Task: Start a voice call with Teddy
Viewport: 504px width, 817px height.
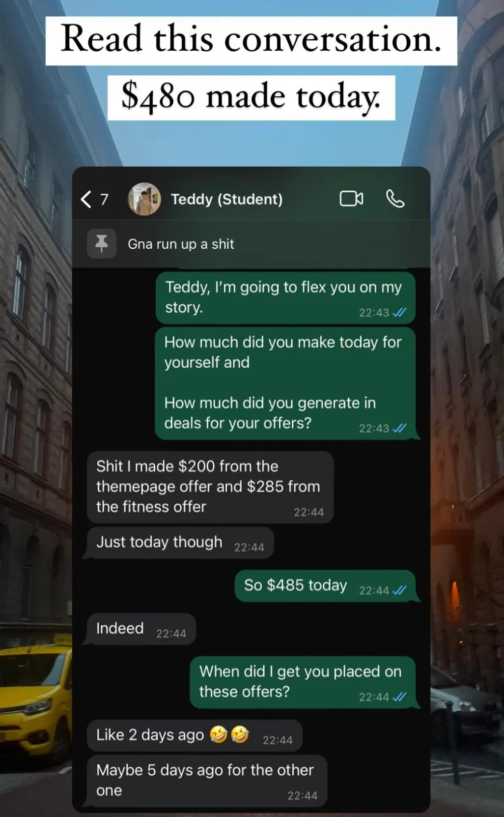Action: tap(395, 199)
